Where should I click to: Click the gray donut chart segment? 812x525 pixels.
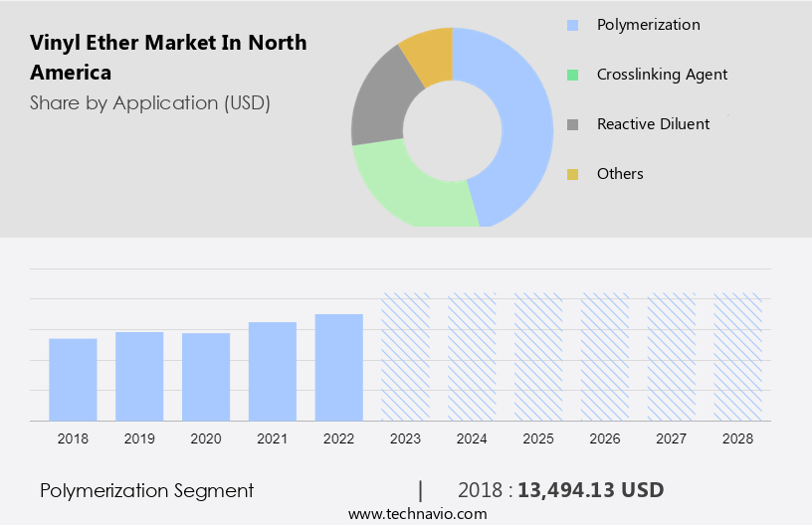pyautogui.click(x=378, y=107)
